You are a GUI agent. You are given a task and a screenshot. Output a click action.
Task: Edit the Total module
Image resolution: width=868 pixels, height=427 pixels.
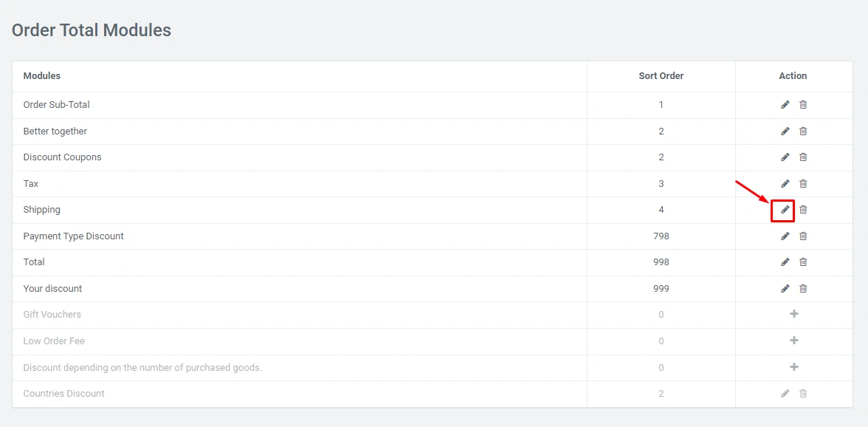click(x=785, y=262)
